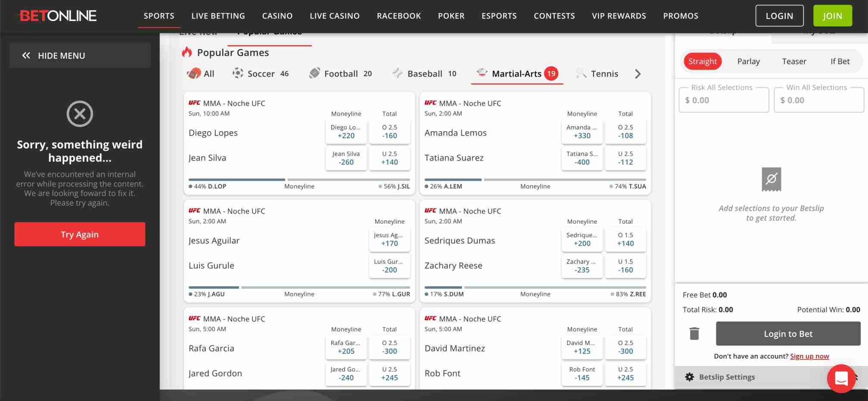The width and height of the screenshot is (868, 401).
Task: Click the Baseball bat icon
Action: point(398,73)
